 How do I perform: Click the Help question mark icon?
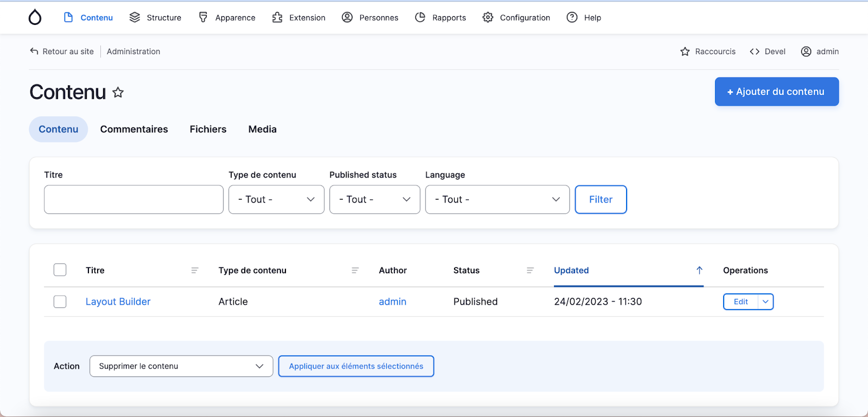572,17
